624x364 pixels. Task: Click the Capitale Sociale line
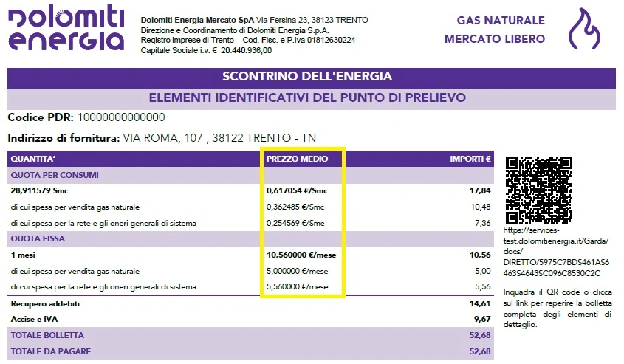point(206,50)
